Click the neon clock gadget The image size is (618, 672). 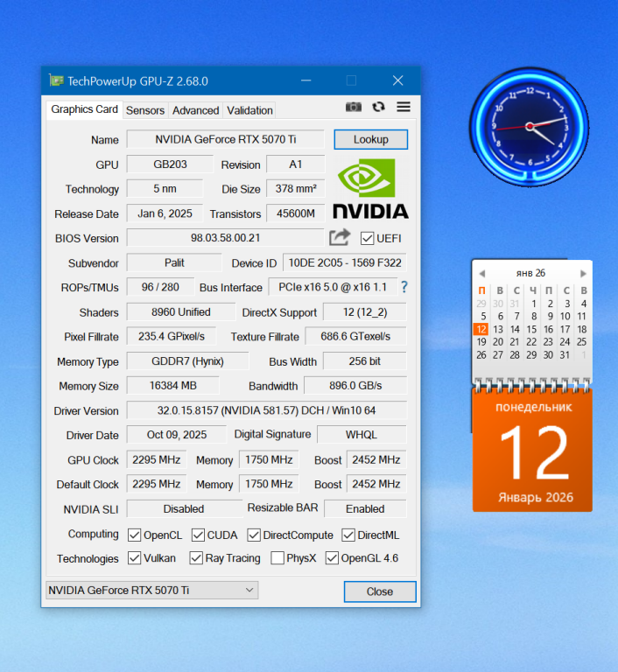[530, 126]
